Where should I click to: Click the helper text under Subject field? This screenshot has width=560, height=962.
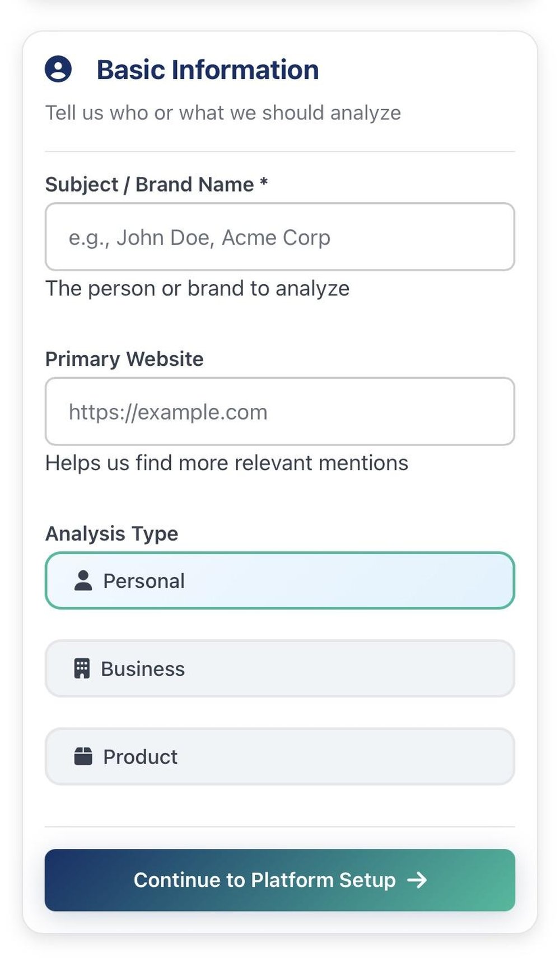197,288
